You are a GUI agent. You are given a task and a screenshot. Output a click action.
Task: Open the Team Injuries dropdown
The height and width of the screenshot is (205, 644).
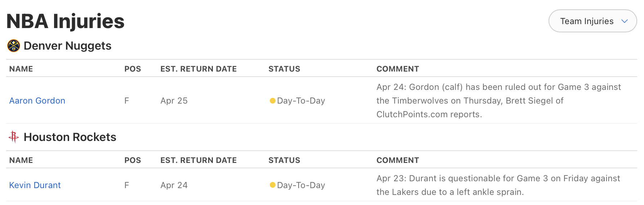point(587,21)
